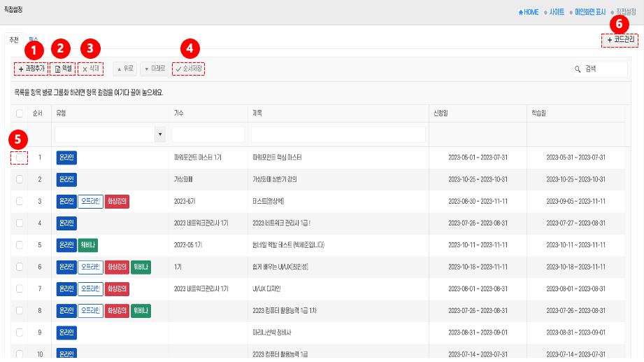The image size is (644, 362).
Task: Go to HOME via house icon
Action: click(528, 12)
